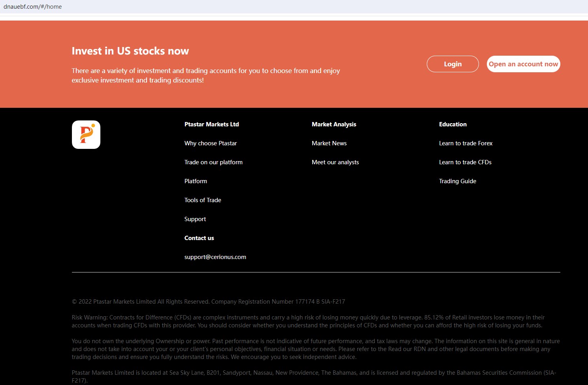Image resolution: width=588 pixels, height=385 pixels.
Task: Select Meet our analysts link
Action: (335, 162)
